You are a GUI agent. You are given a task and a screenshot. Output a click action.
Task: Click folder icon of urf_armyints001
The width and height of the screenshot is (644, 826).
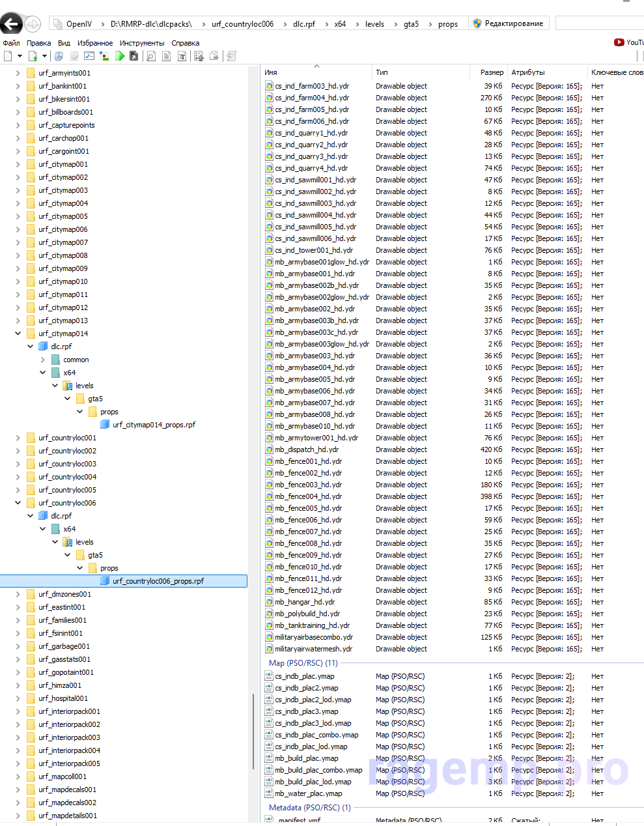[x=31, y=73]
